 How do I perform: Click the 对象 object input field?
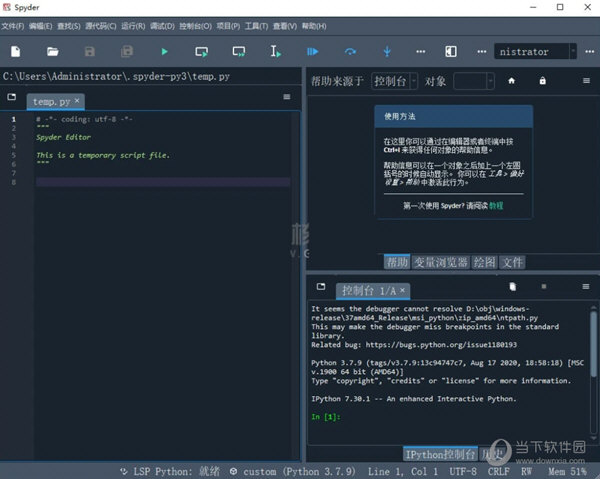click(470, 81)
